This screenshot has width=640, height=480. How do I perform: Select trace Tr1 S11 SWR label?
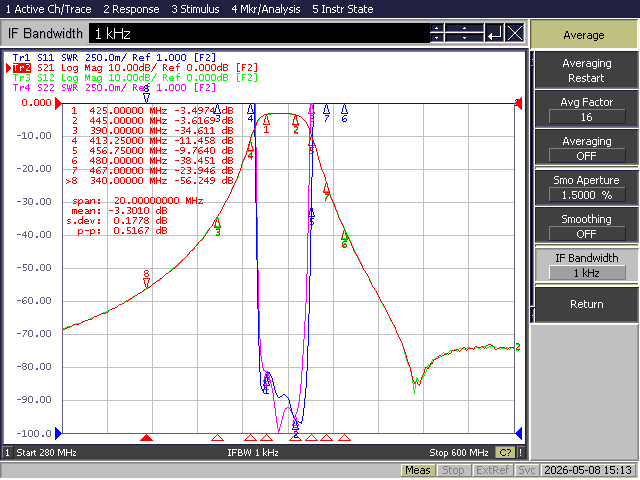114,58
